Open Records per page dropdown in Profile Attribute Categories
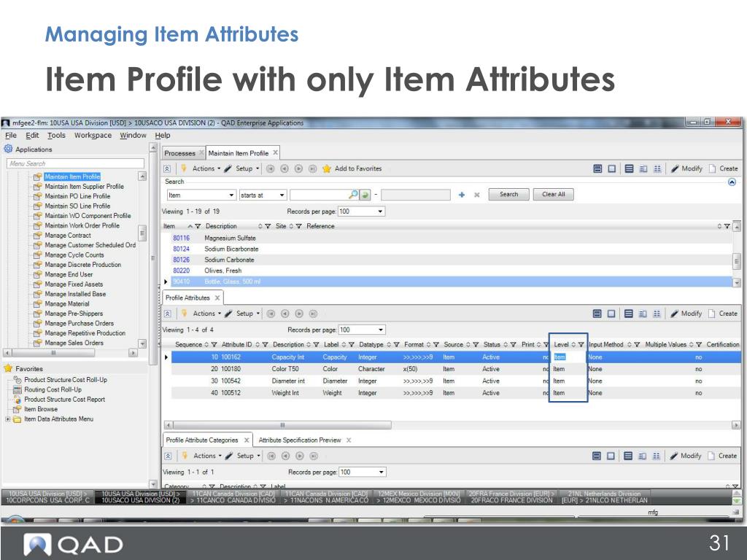747x560 pixels. (x=381, y=472)
